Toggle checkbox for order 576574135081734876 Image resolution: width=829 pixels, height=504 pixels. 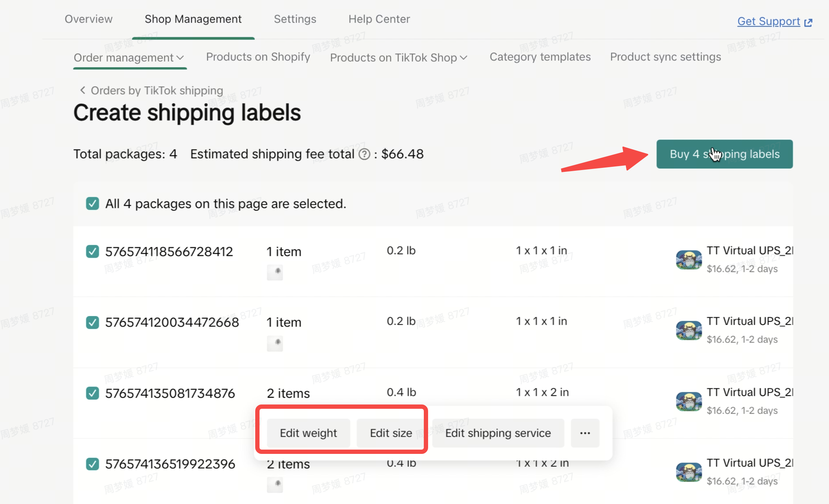pos(92,393)
